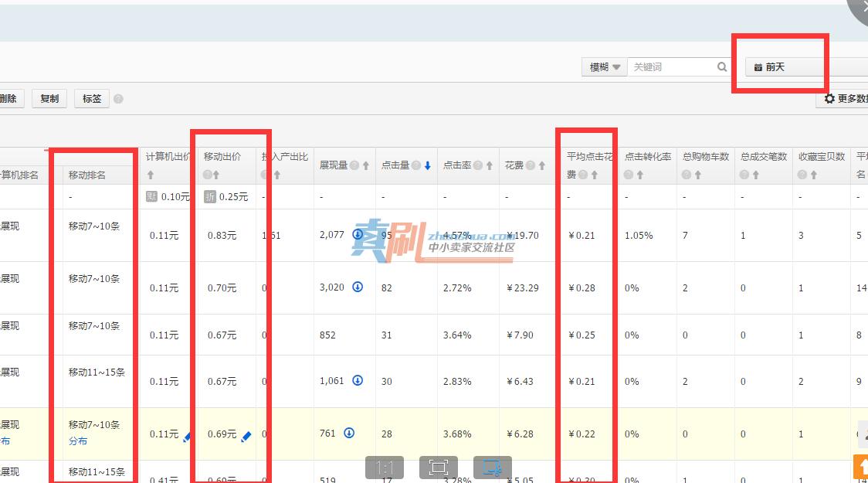Click impressions cell 852
Viewport: 868px width, 483px height.
[x=327, y=335]
